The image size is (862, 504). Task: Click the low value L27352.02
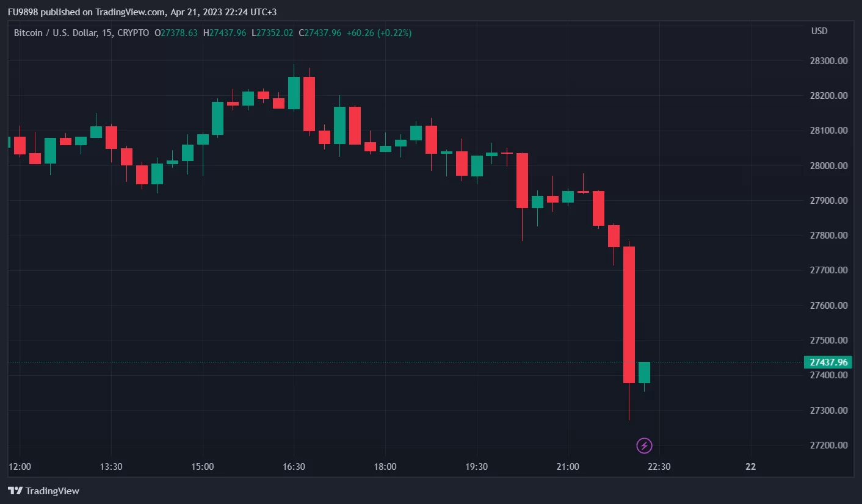273,33
